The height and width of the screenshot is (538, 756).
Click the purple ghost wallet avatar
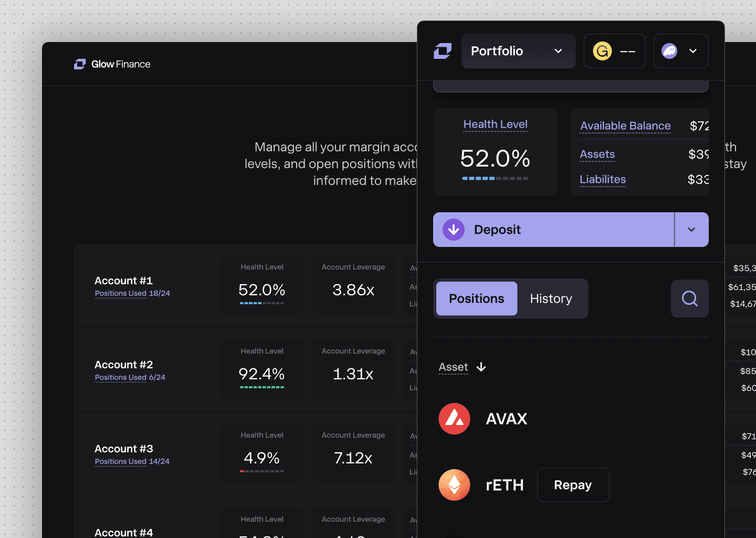click(x=669, y=51)
